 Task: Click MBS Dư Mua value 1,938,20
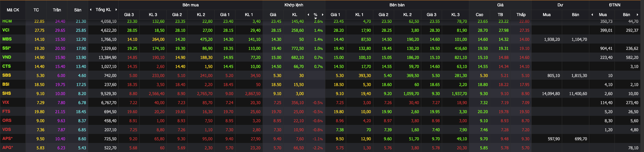pos(552,40)
